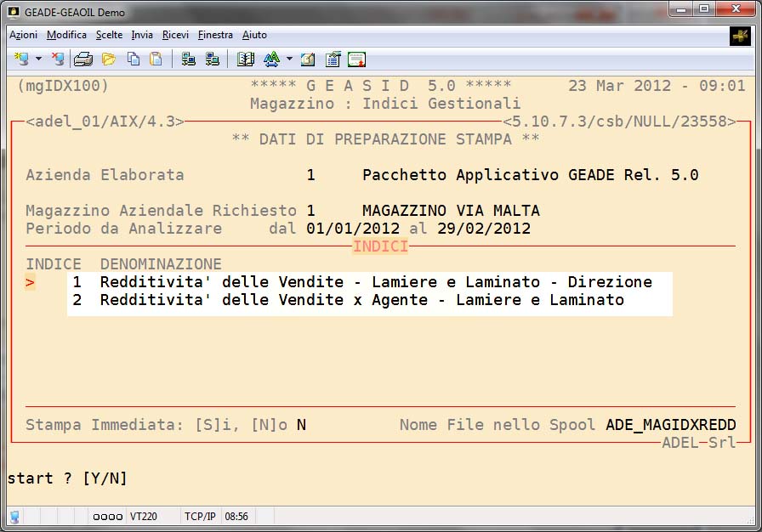Click the yellow open folder icon
Screen dimensions: 762x532
(x=108, y=59)
